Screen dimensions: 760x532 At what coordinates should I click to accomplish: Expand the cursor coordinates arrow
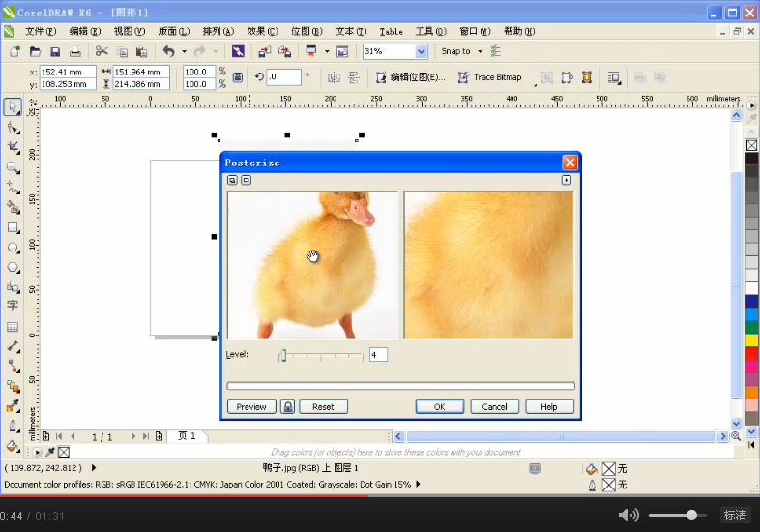(94, 467)
